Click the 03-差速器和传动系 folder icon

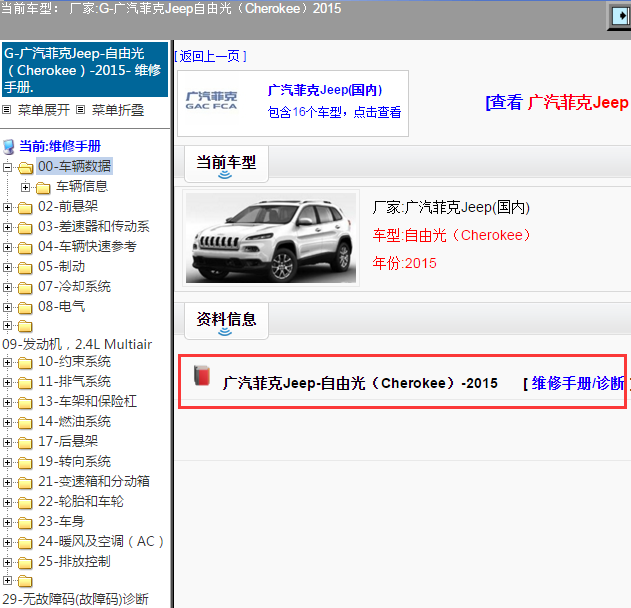[x=25, y=227]
